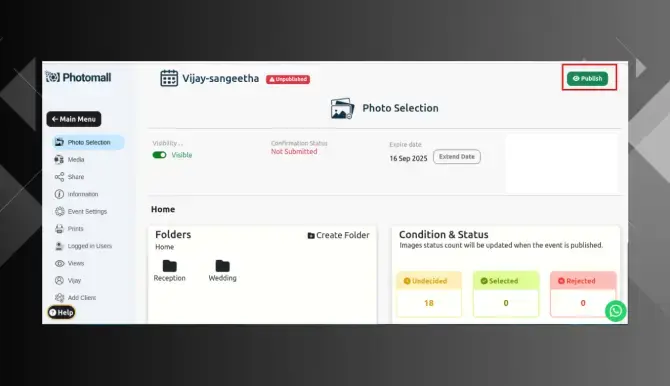This screenshot has height=386, width=670.
Task: Open Logged in Users in sidebar
Action: [83, 246]
